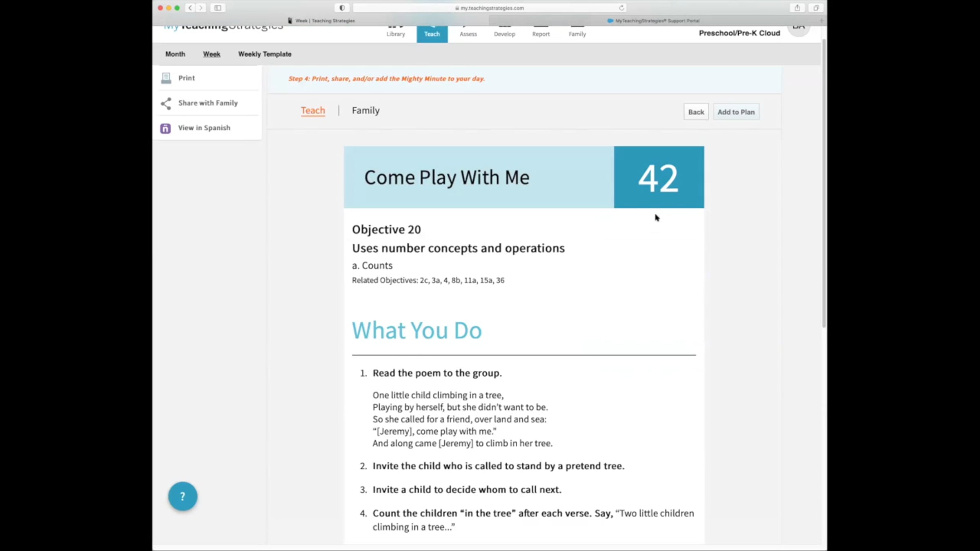Click the Safari share icon
The height and width of the screenshot is (551, 980).
click(797, 8)
